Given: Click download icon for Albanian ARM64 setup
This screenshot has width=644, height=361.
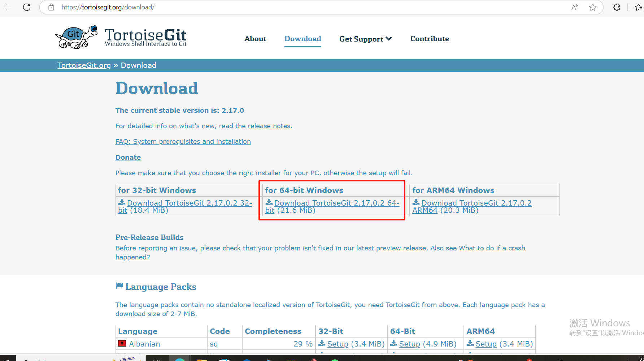Looking at the screenshot, I should [x=470, y=343].
